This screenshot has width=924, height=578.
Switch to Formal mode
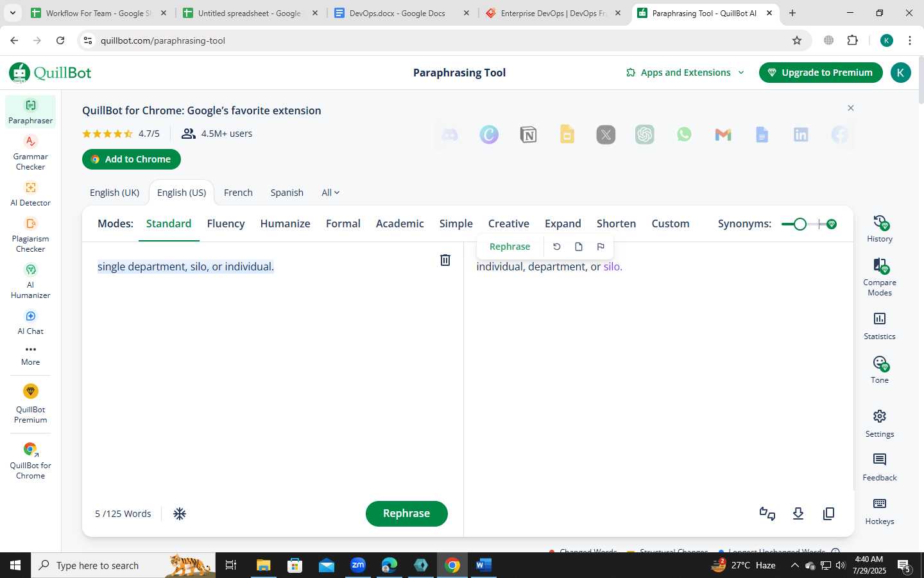pos(343,223)
